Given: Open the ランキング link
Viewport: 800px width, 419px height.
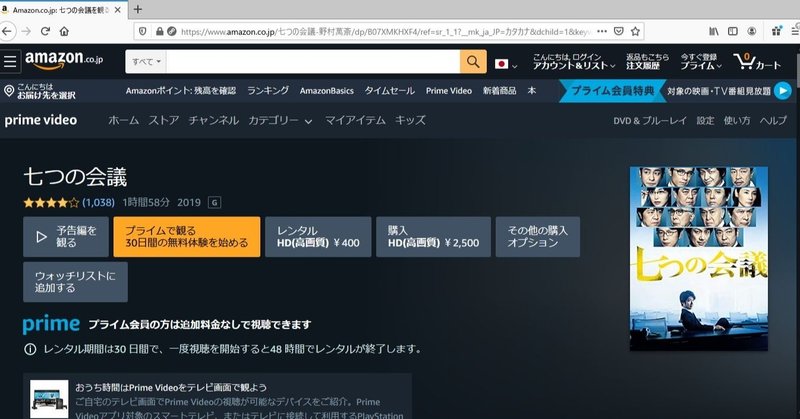Looking at the screenshot, I should (x=268, y=91).
